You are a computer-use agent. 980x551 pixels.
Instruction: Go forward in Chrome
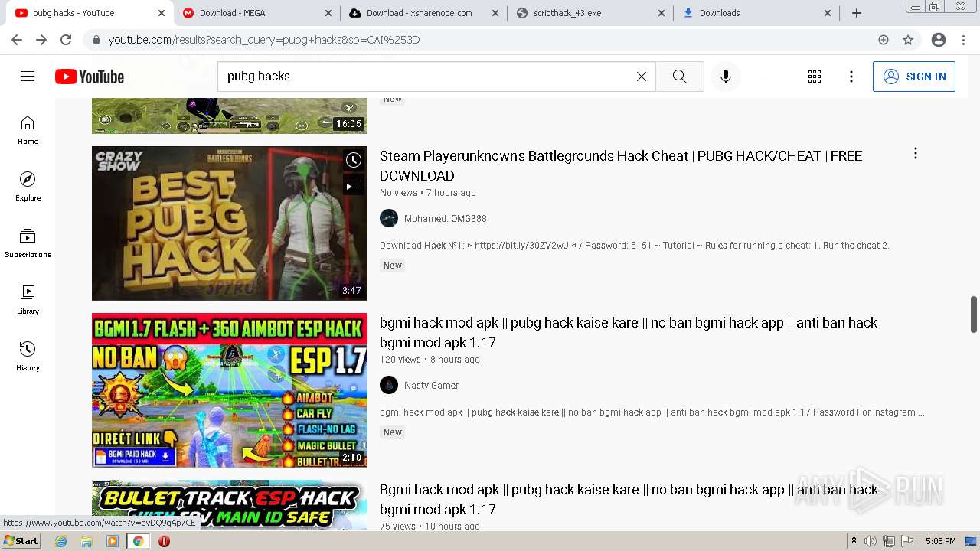(x=41, y=40)
